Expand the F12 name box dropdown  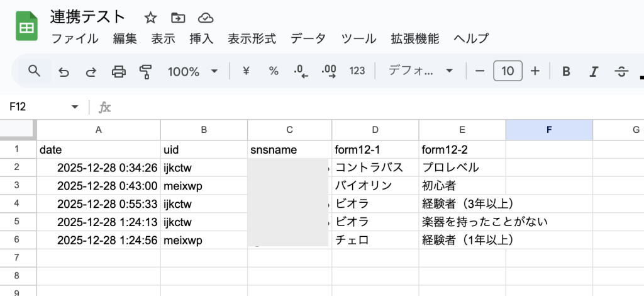coord(75,107)
